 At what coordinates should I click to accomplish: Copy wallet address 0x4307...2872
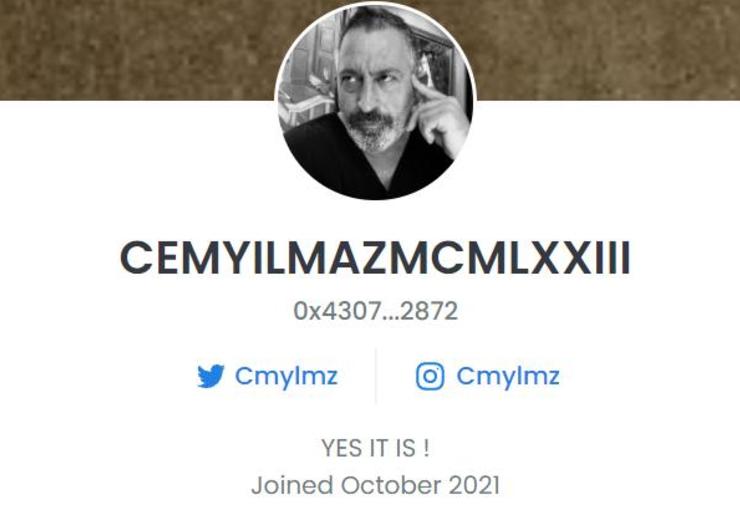[376, 311]
